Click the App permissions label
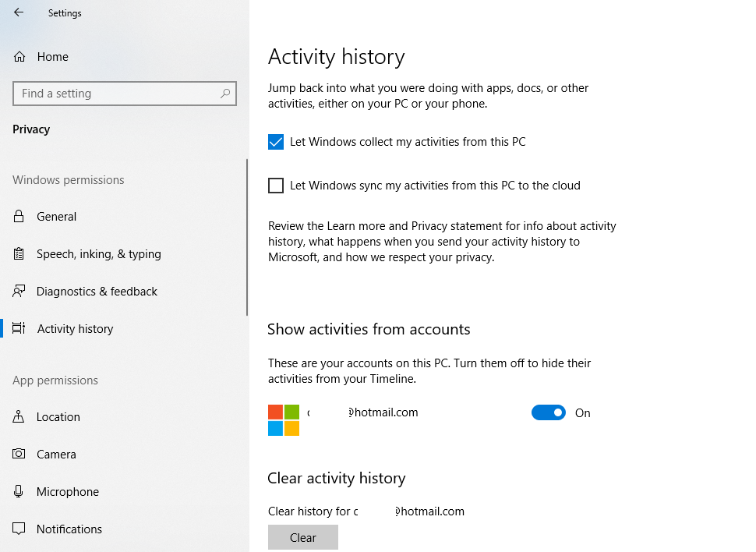Viewport: 756px width, 552px height. point(55,380)
